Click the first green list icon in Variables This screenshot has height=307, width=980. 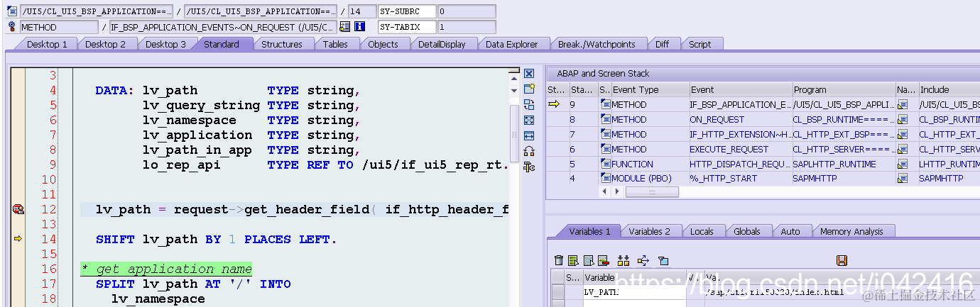tap(572, 261)
